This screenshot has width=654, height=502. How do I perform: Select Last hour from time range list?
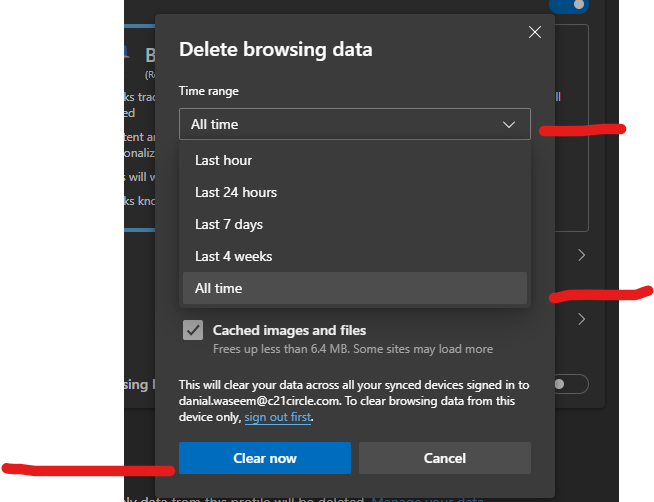click(x=223, y=160)
